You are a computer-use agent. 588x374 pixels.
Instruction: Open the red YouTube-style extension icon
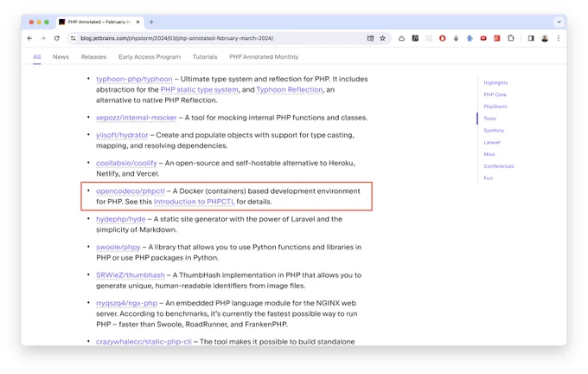coord(483,38)
